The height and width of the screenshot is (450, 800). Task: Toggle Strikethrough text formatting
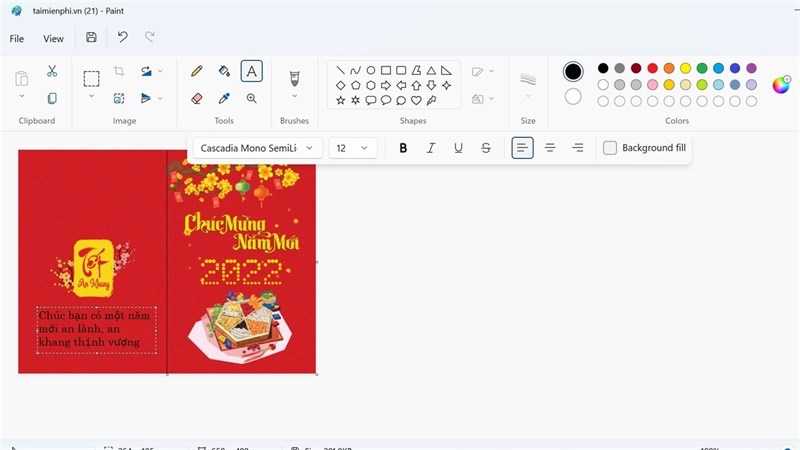pos(486,148)
